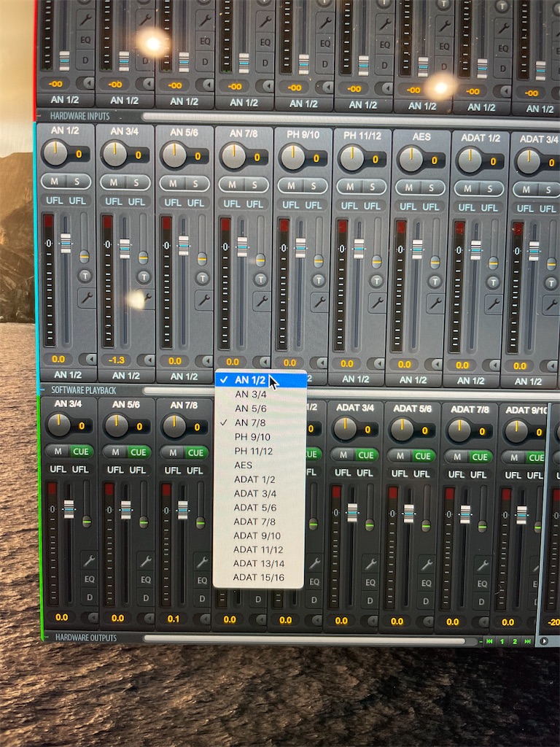Open settings wrench on PH 11/12 channel

point(378,303)
